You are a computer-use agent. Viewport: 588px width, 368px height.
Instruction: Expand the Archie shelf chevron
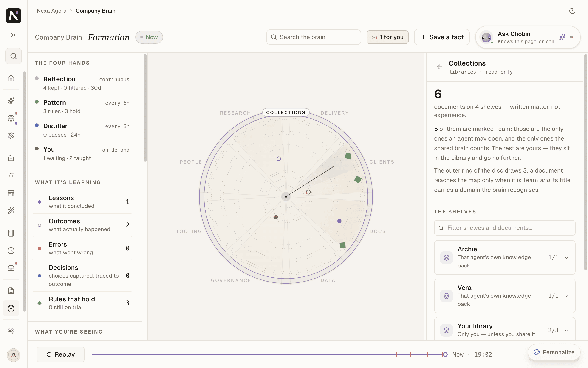coord(566,258)
